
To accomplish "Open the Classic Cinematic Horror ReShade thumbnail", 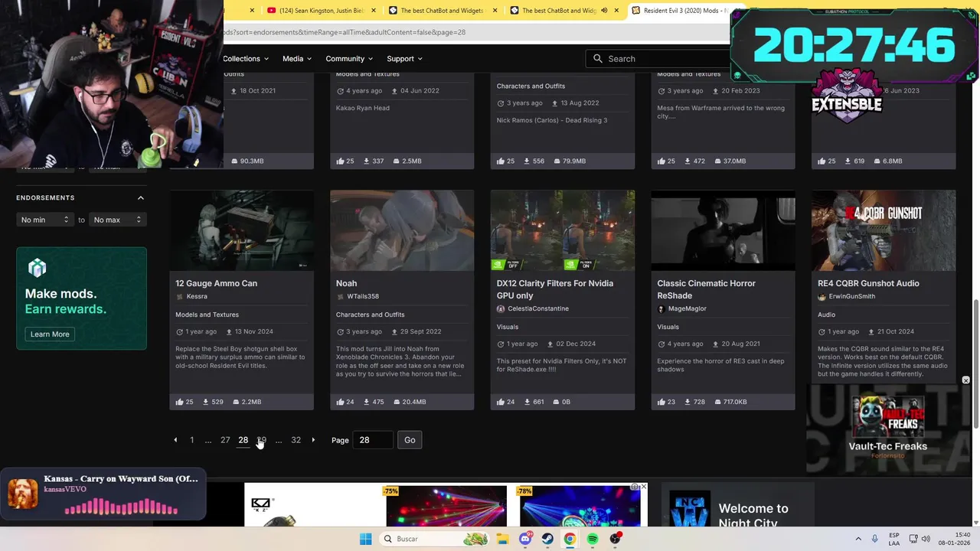I will coord(723,230).
